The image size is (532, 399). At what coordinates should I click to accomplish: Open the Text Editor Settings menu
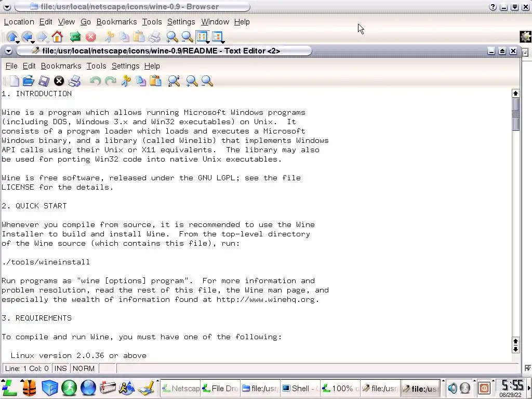[125, 66]
